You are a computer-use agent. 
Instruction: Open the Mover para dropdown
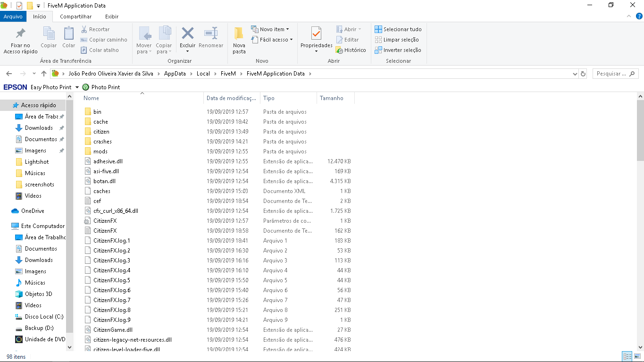[144, 49]
